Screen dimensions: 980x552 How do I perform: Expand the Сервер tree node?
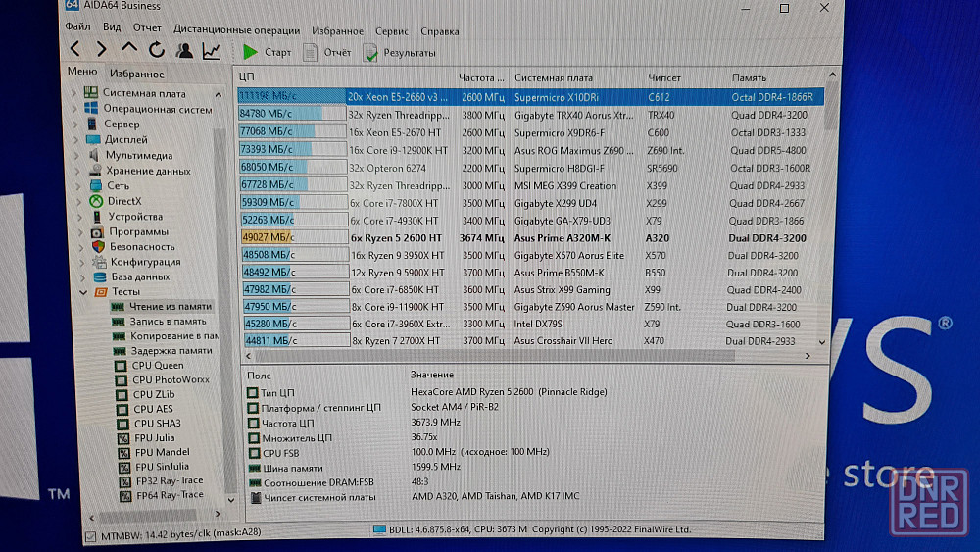tap(75, 124)
